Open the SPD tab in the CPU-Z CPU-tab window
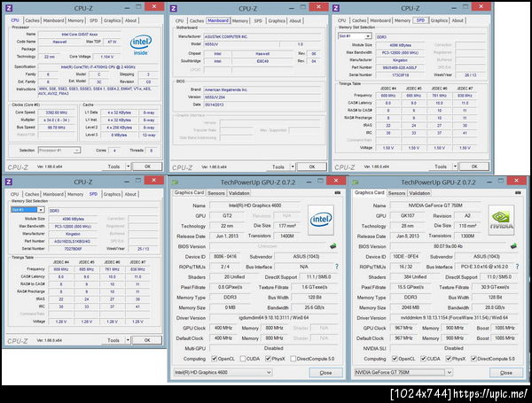 (94, 20)
